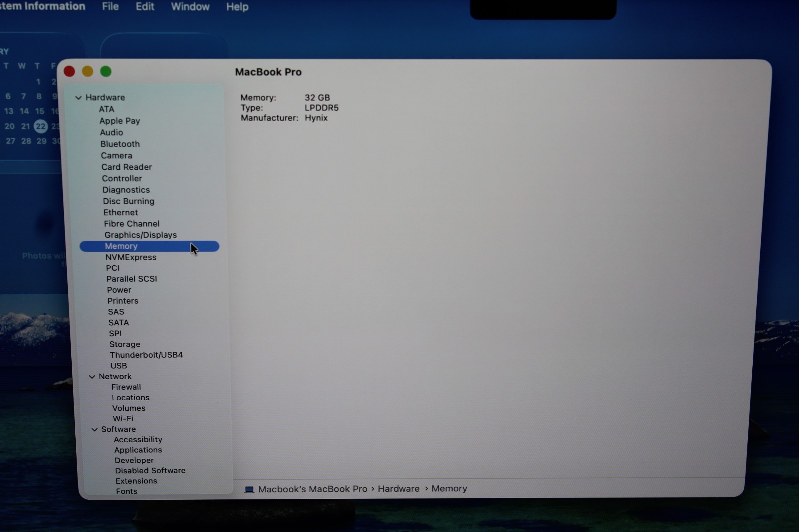Select Fibre Channel in the sidebar
This screenshot has height=532, width=799.
pos(131,224)
